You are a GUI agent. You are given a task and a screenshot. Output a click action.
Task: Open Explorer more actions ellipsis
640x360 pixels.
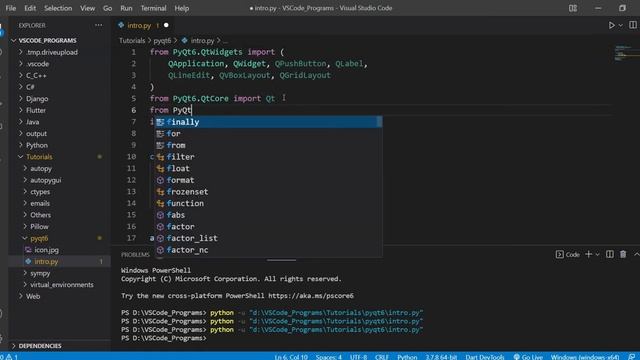98,25
